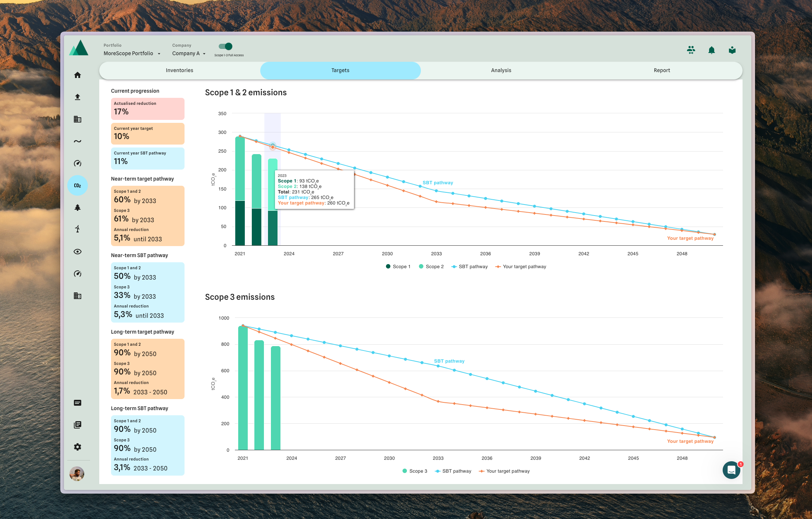Open notifications via the bell icon
The height and width of the screenshot is (519, 812).
712,50
